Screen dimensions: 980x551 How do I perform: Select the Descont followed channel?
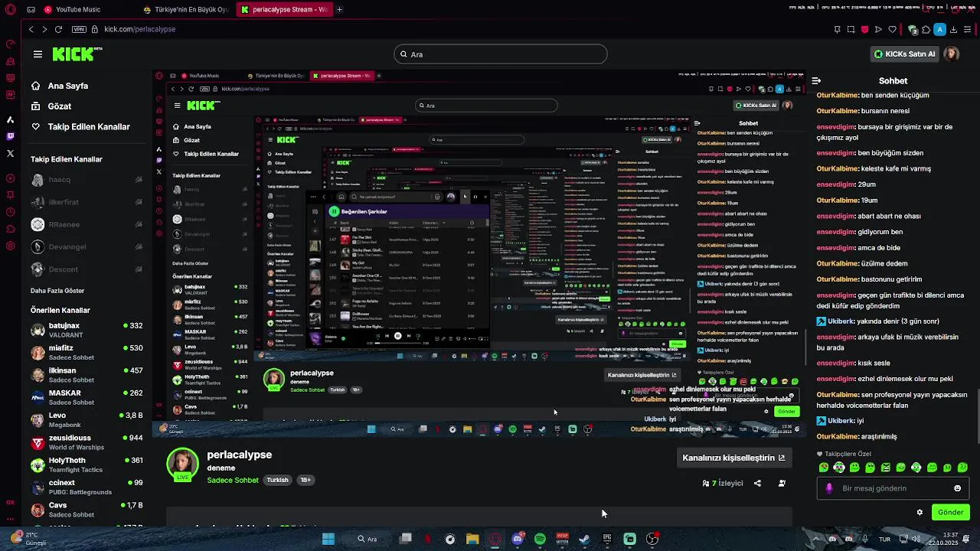click(x=87, y=269)
